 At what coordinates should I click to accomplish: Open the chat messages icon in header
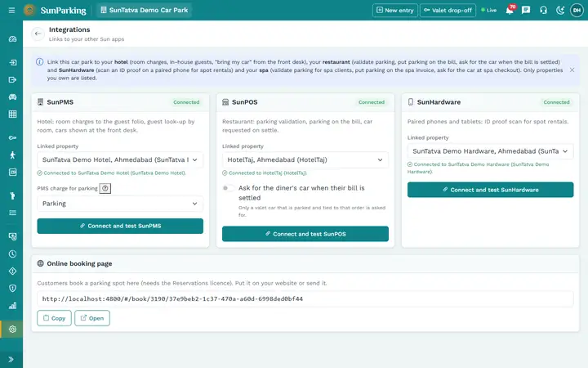tap(526, 10)
